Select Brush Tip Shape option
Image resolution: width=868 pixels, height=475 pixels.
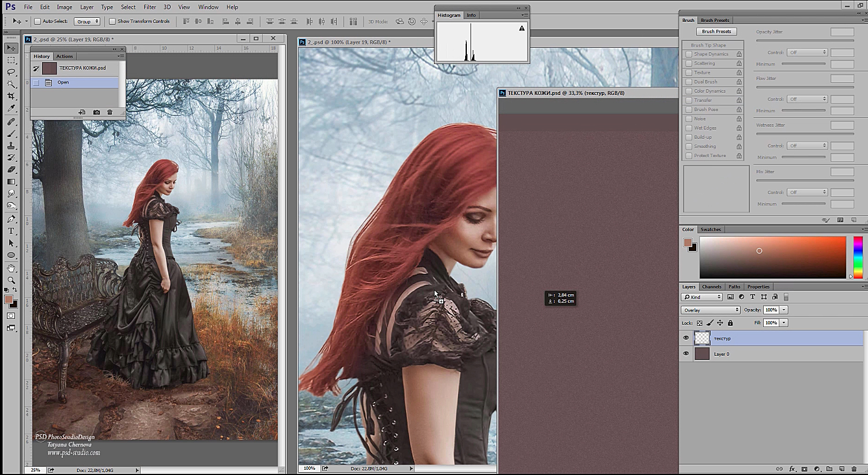tap(714, 45)
